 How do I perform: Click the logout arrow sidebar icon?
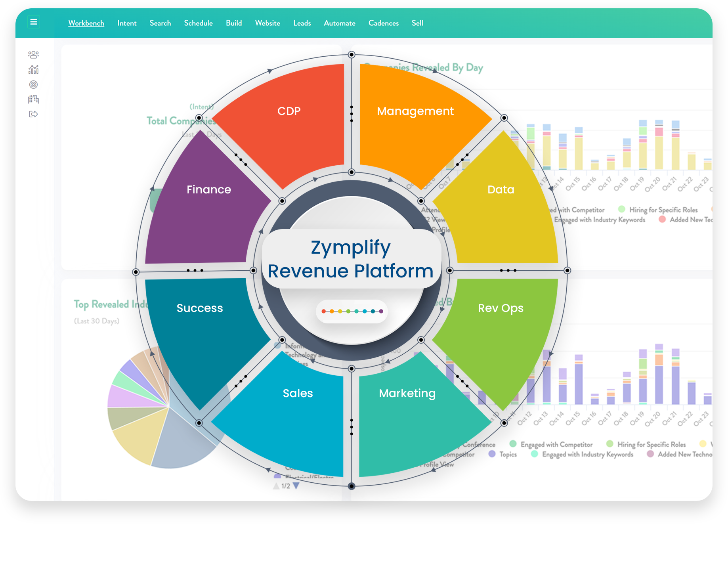pos(34,114)
